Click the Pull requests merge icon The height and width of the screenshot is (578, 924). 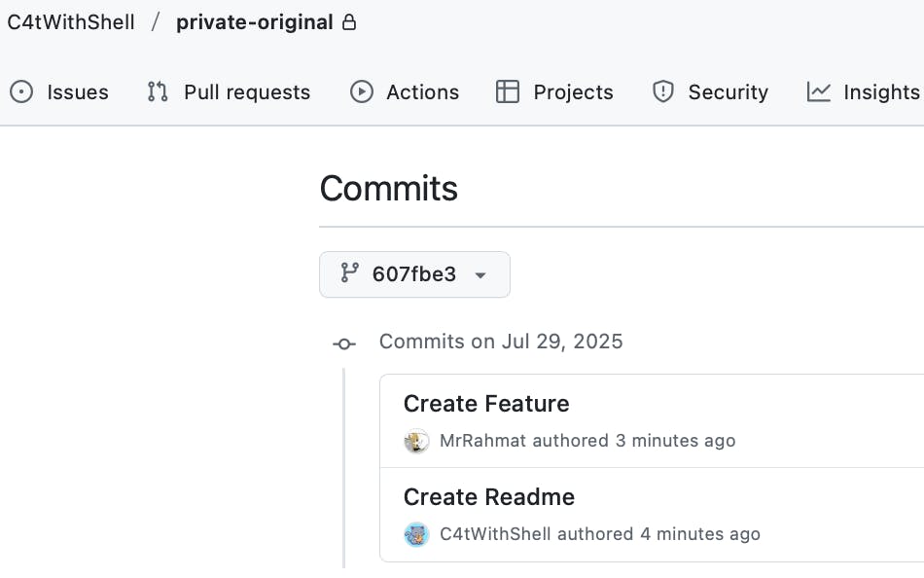pyautogui.click(x=158, y=92)
